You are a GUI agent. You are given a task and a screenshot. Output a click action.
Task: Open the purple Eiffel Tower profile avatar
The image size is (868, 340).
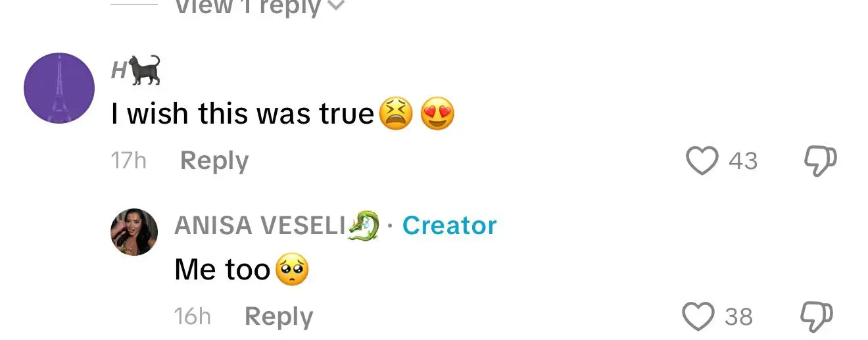pyautogui.click(x=59, y=88)
